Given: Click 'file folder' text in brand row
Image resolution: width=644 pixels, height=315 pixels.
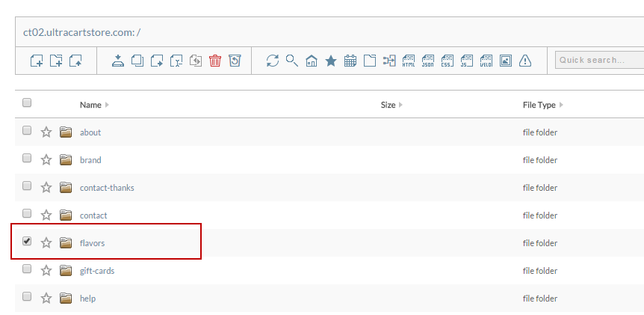Looking at the screenshot, I should [540, 160].
